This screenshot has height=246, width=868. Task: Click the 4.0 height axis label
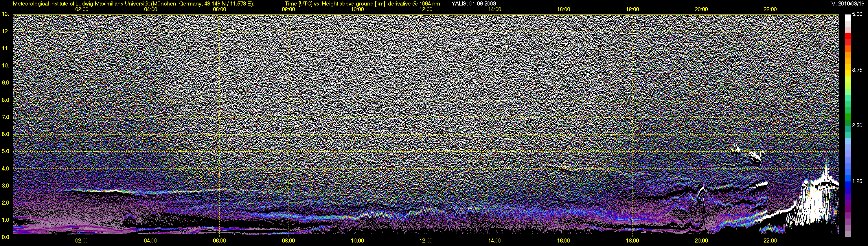[x=5, y=168]
